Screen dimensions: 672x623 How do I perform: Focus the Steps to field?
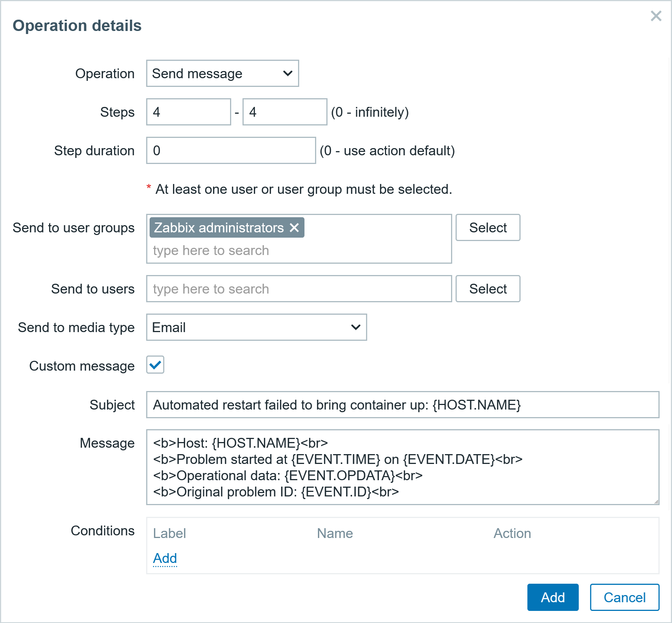[285, 112]
